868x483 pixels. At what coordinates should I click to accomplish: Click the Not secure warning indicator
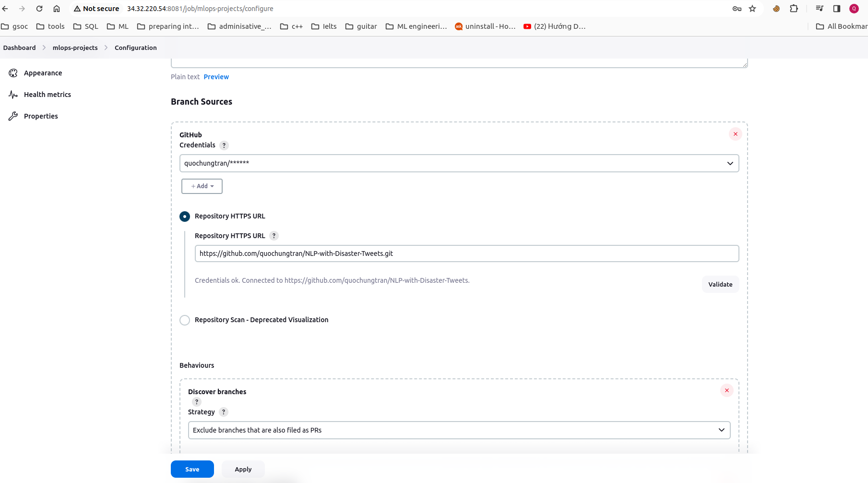click(x=96, y=9)
